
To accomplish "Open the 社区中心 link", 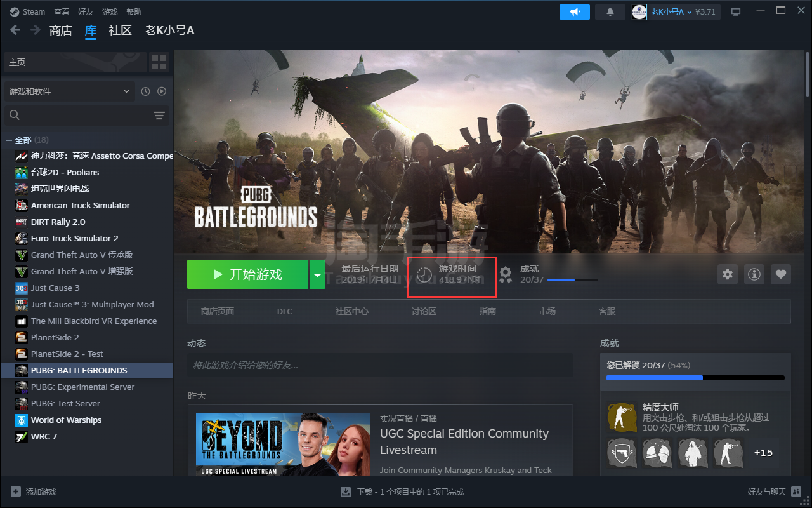I will coord(352,311).
